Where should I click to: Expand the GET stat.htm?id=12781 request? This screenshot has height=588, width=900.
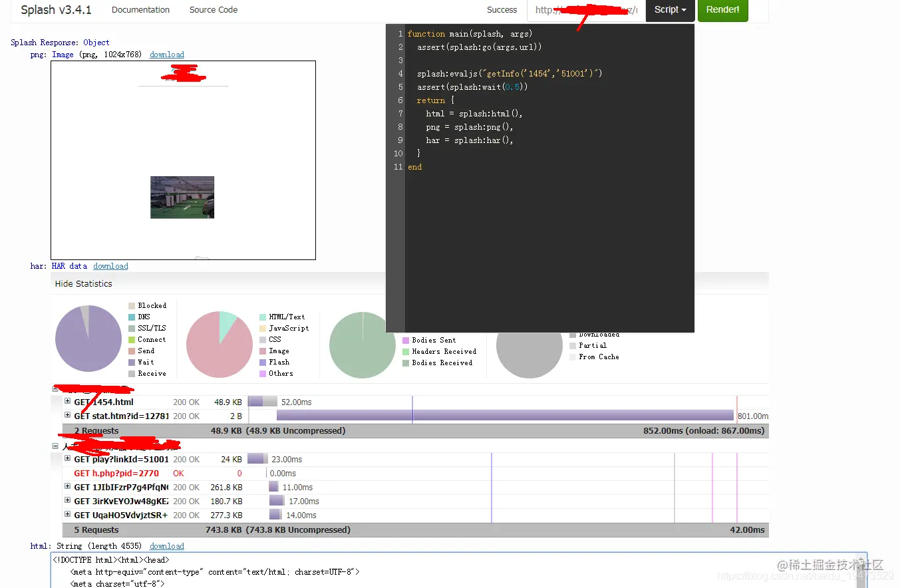tap(67, 416)
